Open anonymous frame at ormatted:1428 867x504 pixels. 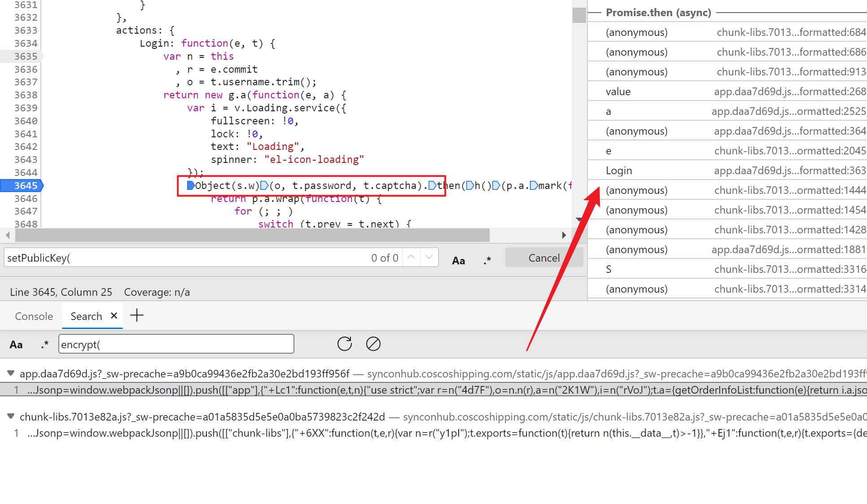pos(727,230)
